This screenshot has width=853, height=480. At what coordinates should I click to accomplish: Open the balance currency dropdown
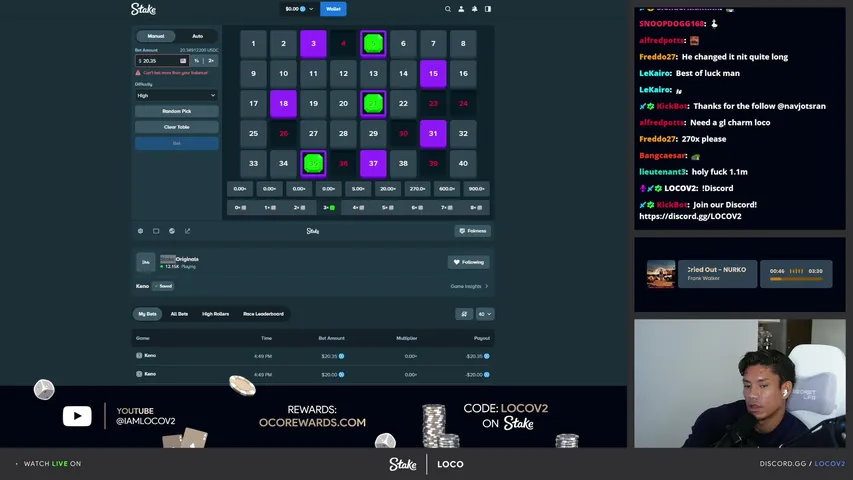[x=299, y=9]
